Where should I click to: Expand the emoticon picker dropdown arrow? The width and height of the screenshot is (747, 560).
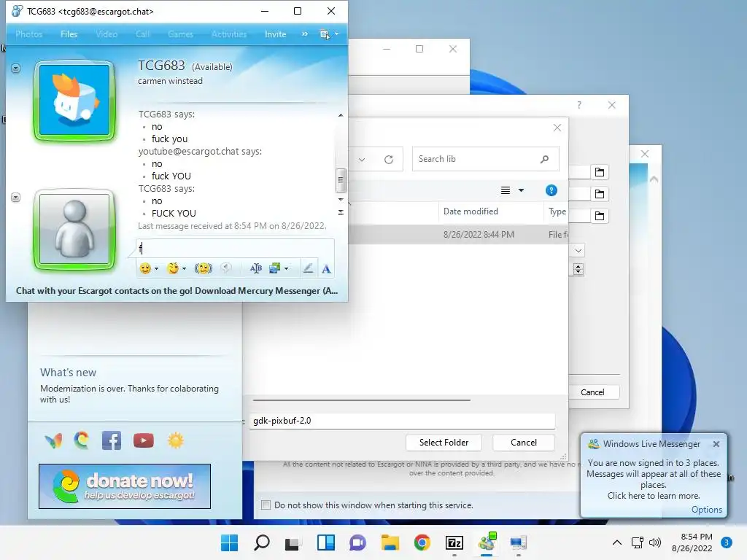pos(156,269)
